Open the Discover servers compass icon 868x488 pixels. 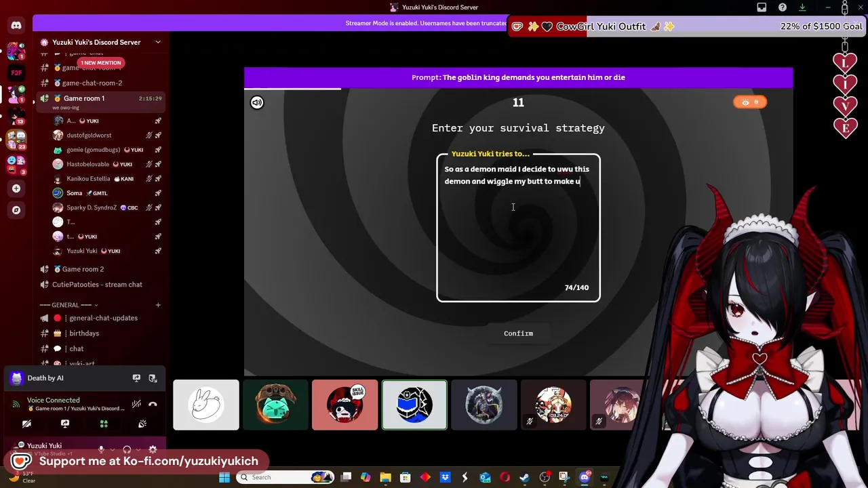(x=16, y=210)
